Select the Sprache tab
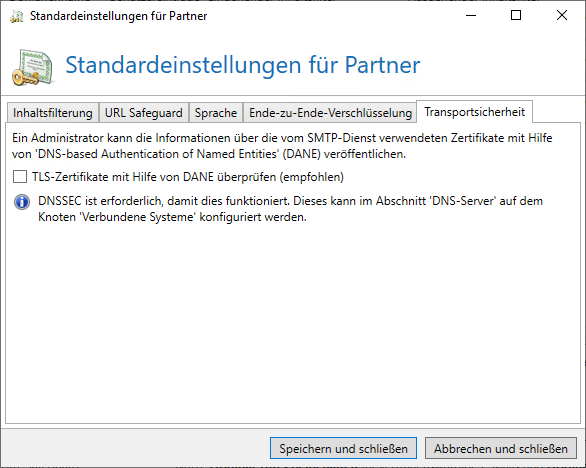The width and height of the screenshot is (586, 468). point(216,113)
